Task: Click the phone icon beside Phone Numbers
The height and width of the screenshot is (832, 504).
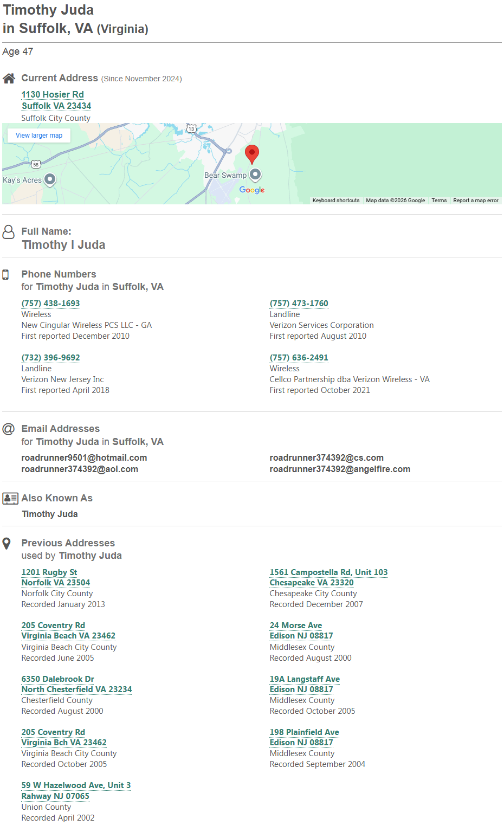Action: 6,275
